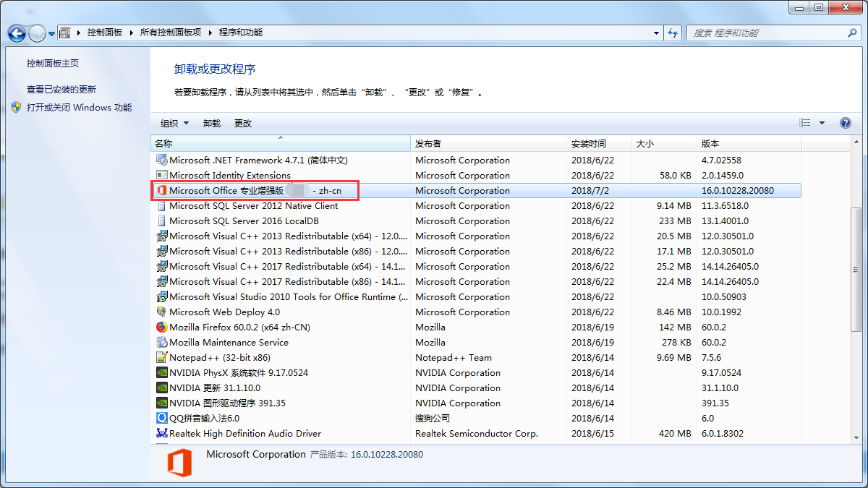868x488 pixels.
Task: Click the search magnifier icon
Action: [x=852, y=33]
